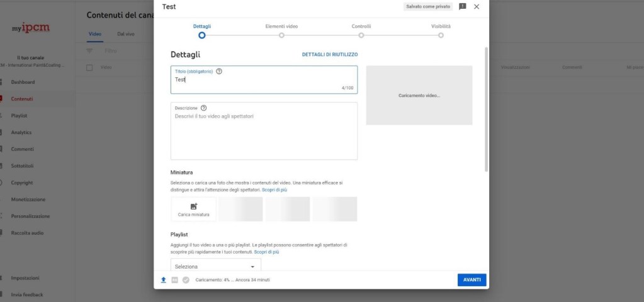The width and height of the screenshot is (644, 302).
Task: Click the checkmark status icon in footer
Action: 186,280
